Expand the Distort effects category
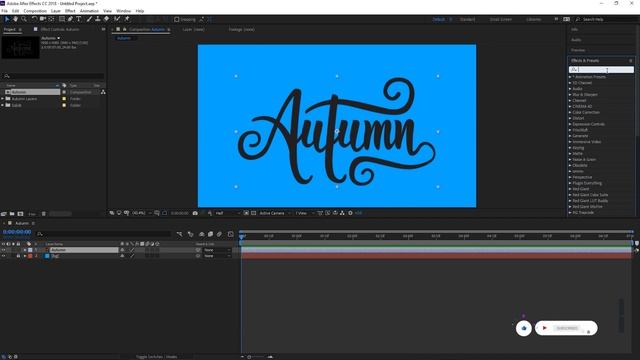The image size is (640, 360). click(x=570, y=118)
